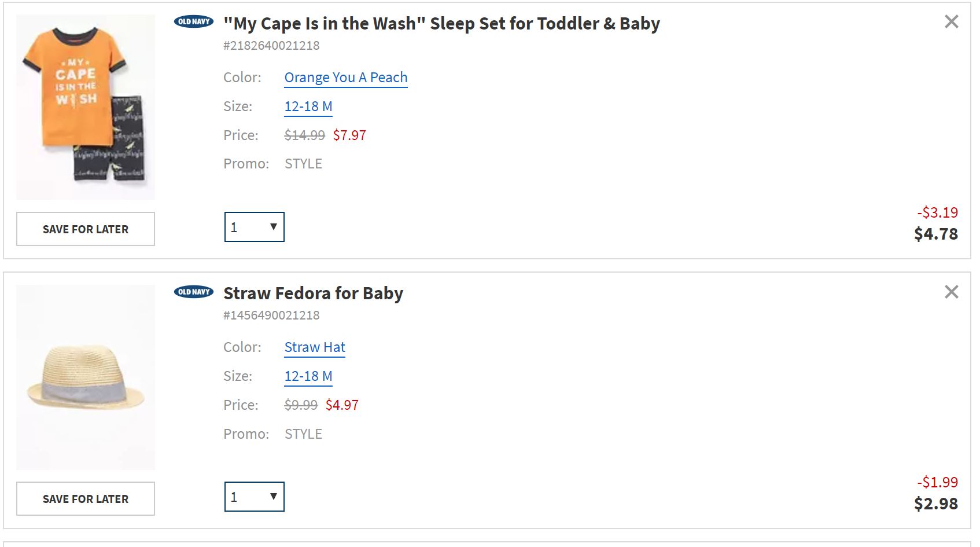Save the Sleep Set for later

pyautogui.click(x=86, y=229)
